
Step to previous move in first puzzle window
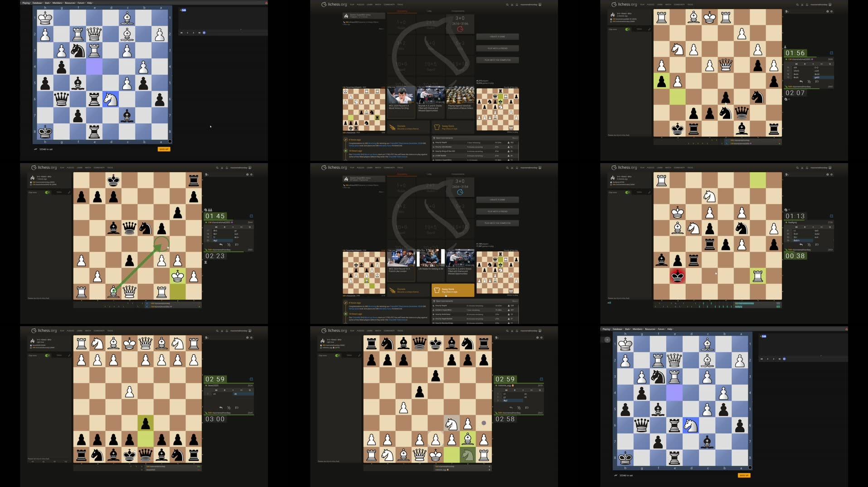pos(187,33)
